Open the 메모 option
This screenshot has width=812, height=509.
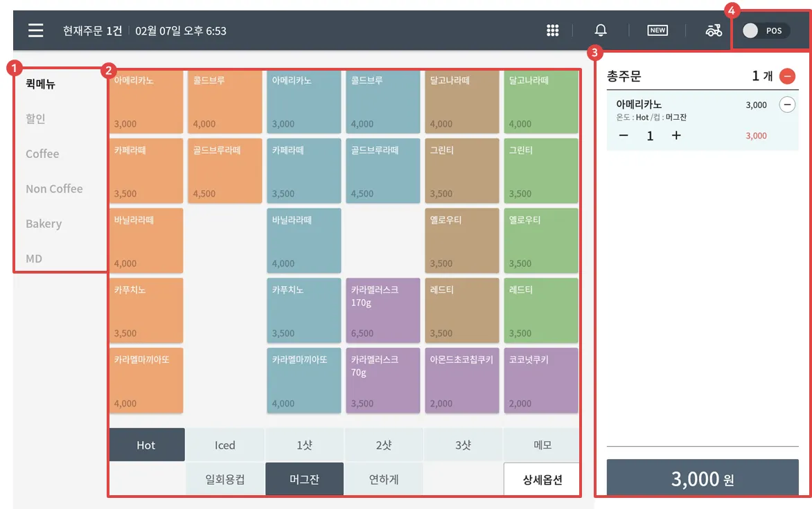(x=542, y=445)
